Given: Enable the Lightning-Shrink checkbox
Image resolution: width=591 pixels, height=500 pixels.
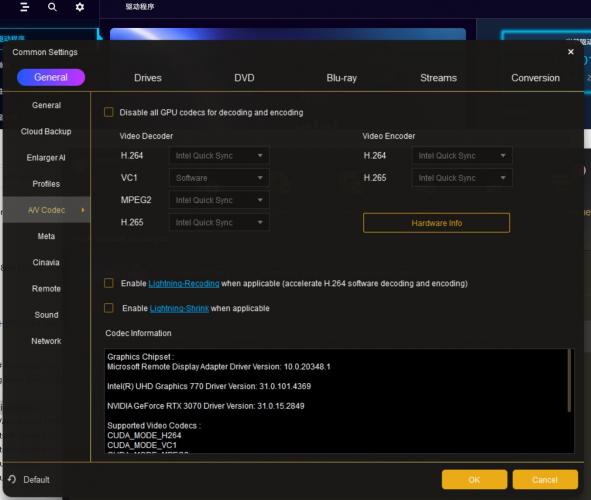Looking at the screenshot, I should 109,308.
